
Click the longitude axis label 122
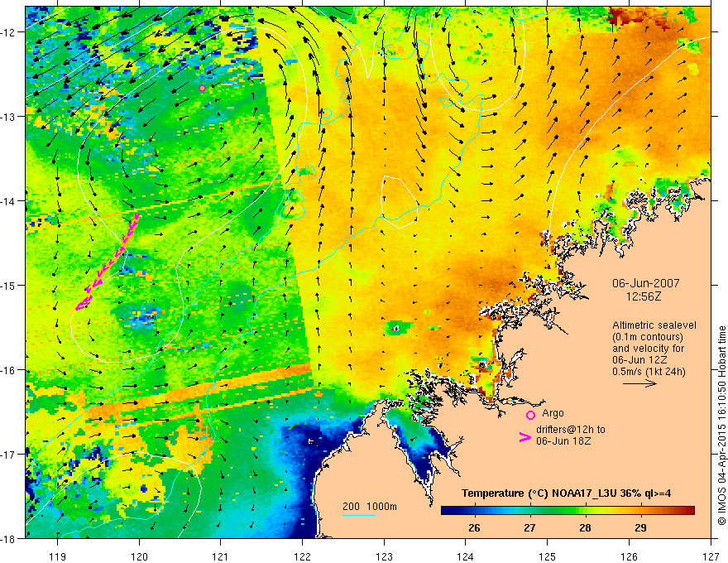click(x=302, y=556)
